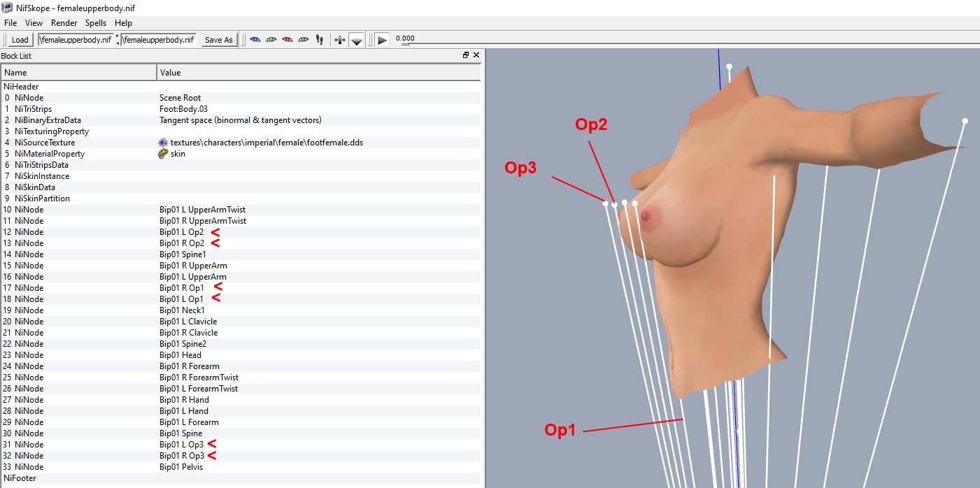
Task: Select the Bip01 Neck1 node
Action: click(x=241, y=310)
